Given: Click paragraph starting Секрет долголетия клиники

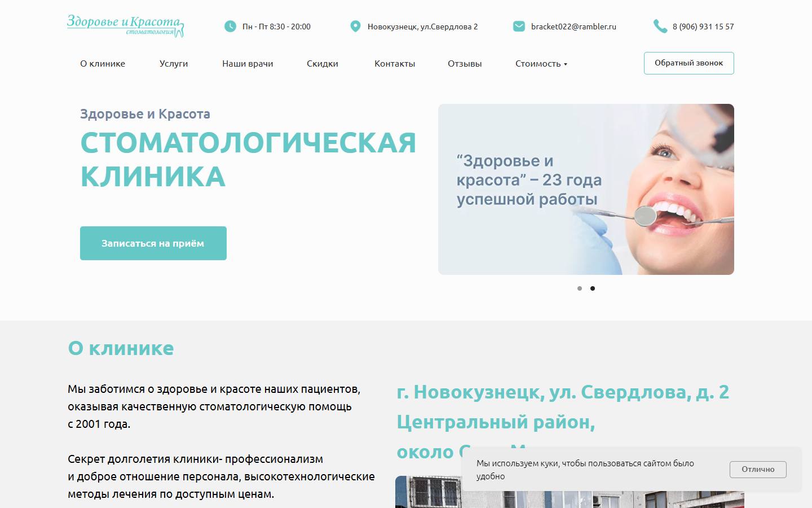Looking at the screenshot, I should (x=221, y=476).
